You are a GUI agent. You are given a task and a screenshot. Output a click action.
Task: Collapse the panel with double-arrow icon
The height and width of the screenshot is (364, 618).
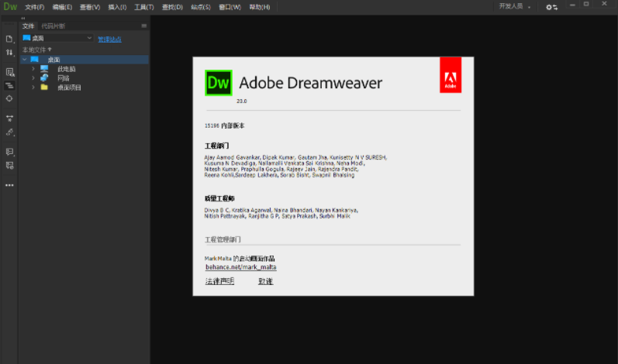tap(23, 18)
